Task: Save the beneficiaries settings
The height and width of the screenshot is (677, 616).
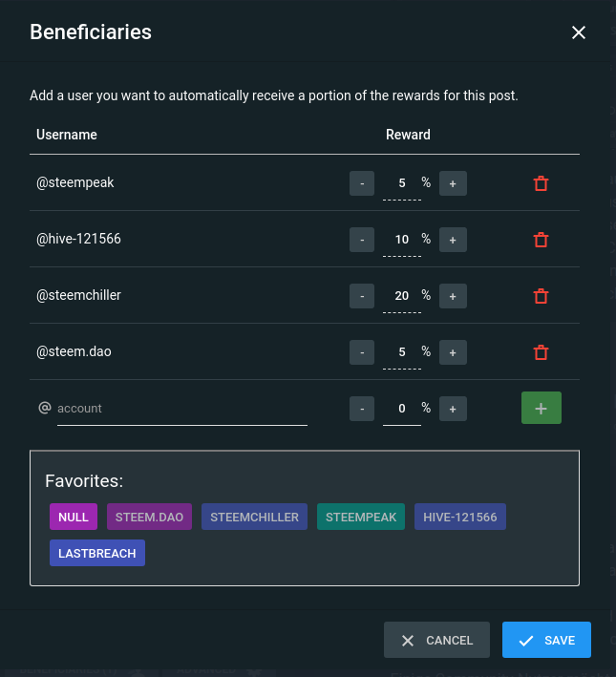Action: coord(546,641)
